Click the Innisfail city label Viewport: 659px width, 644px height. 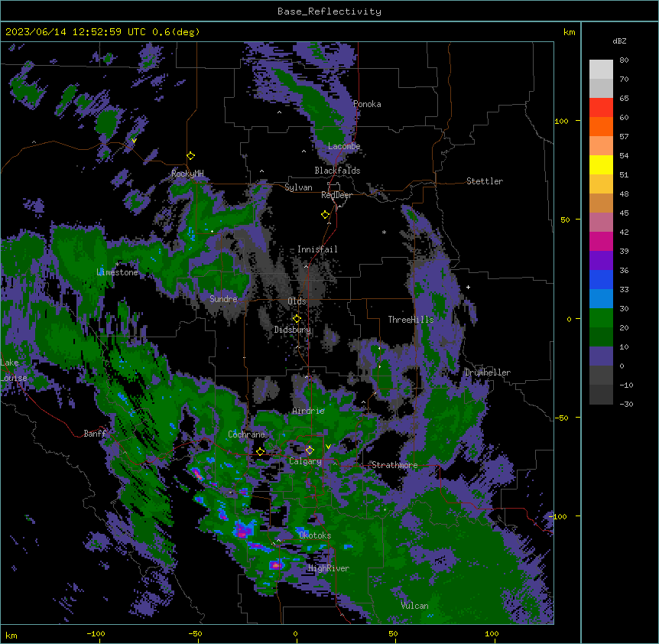317,249
